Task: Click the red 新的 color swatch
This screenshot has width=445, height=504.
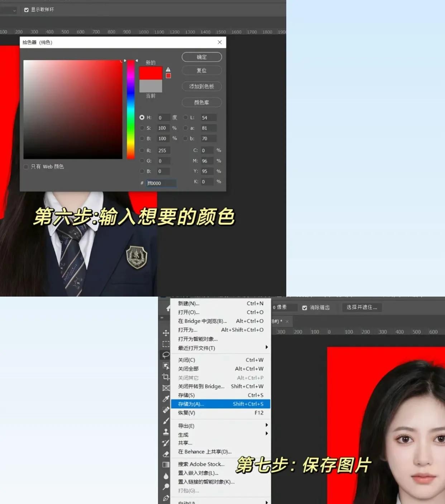Action: point(150,72)
